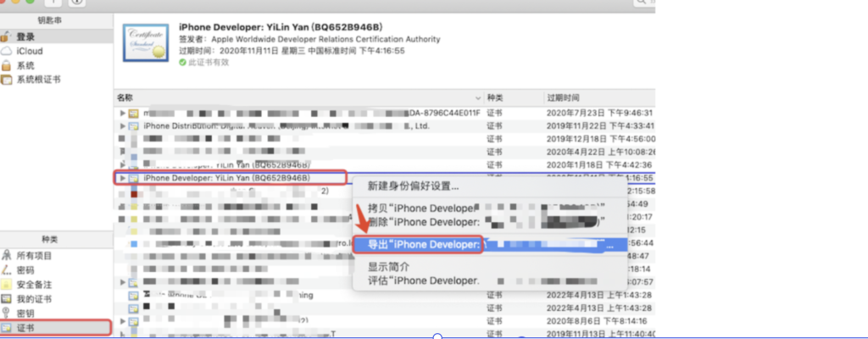Expand the row expiring 2020年8月6日
Screen dimensions: 868x339
click(x=123, y=321)
